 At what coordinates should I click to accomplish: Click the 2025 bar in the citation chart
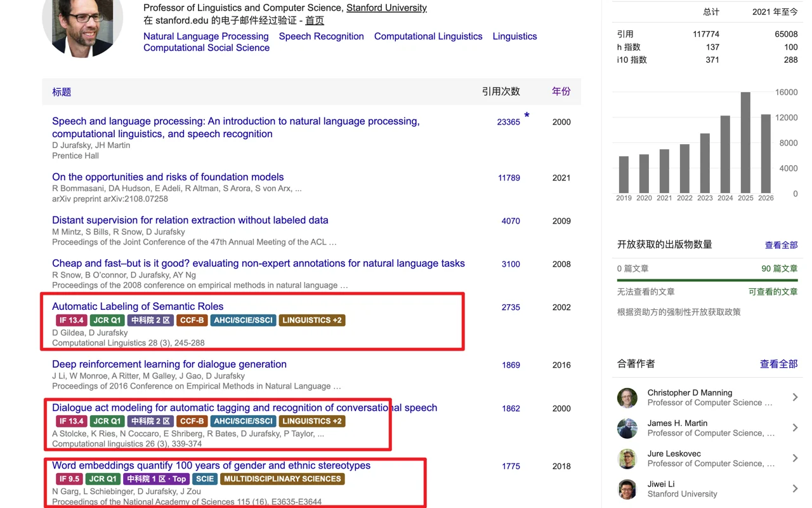coord(745,143)
